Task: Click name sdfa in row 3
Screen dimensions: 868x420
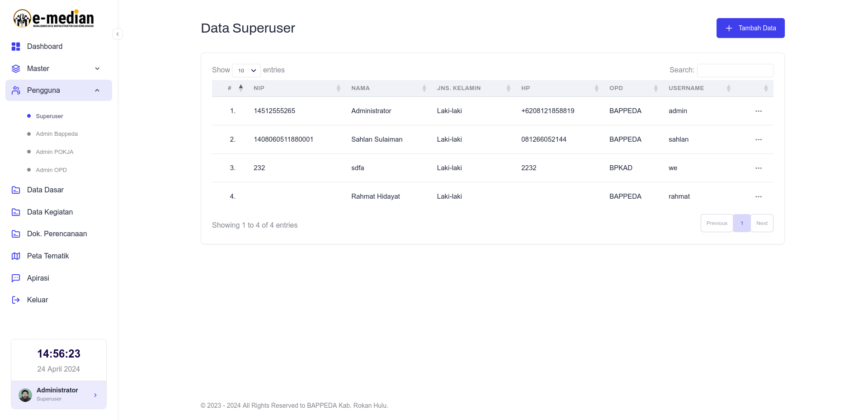Action: [358, 168]
